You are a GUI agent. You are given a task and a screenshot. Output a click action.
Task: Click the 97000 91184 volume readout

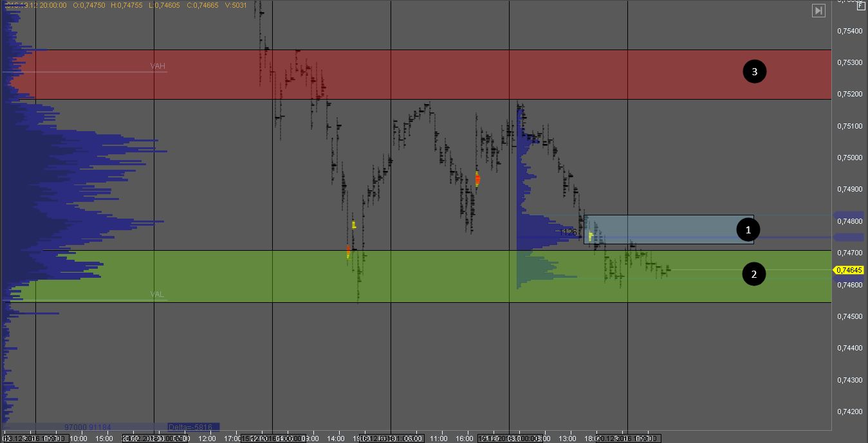pyautogui.click(x=87, y=427)
